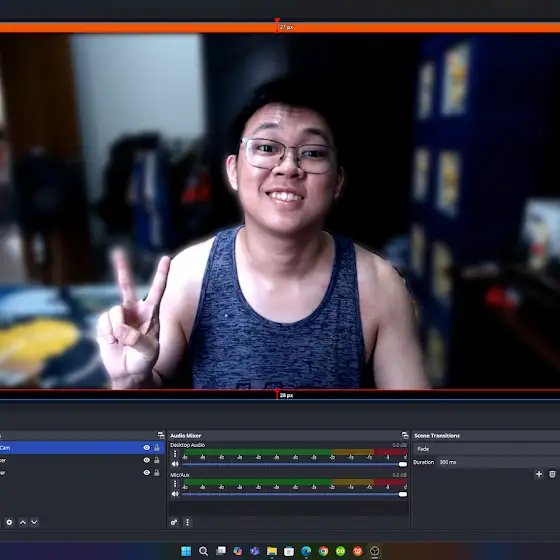This screenshot has width=560, height=560.
Task: Click the webcam preview with the man
Action: coord(280,211)
